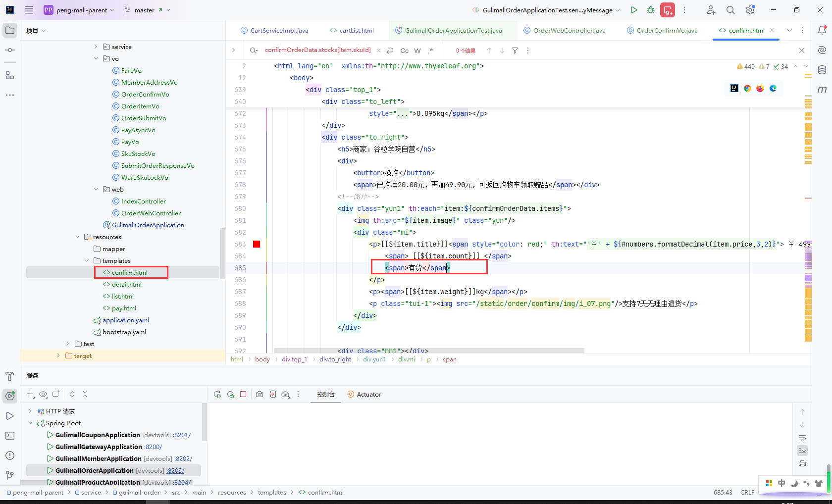This screenshot has height=504, width=832.
Task: Close the confirm.html tab
Action: tap(772, 30)
